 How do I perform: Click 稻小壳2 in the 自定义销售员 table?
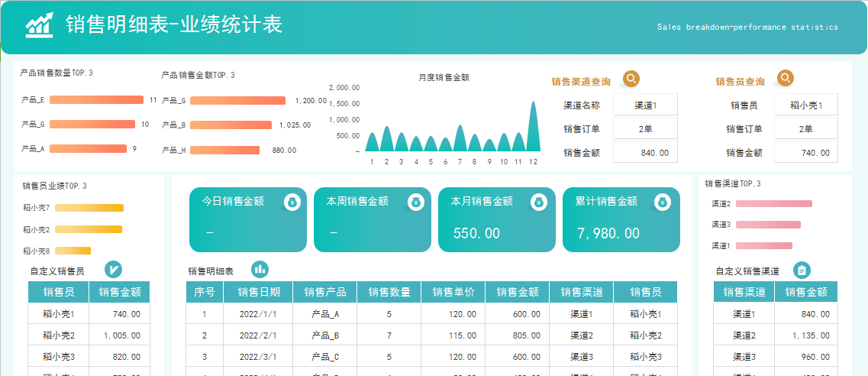pyautogui.click(x=59, y=335)
